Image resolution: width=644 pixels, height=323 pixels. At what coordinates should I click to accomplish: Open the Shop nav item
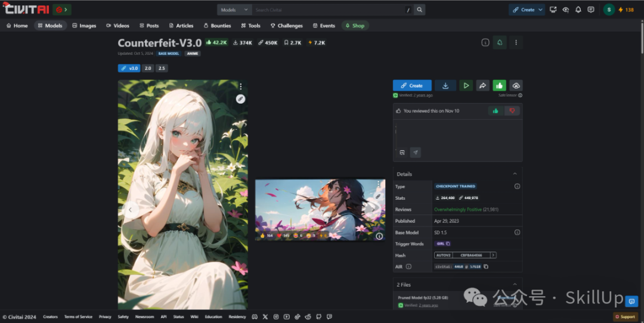pos(355,26)
